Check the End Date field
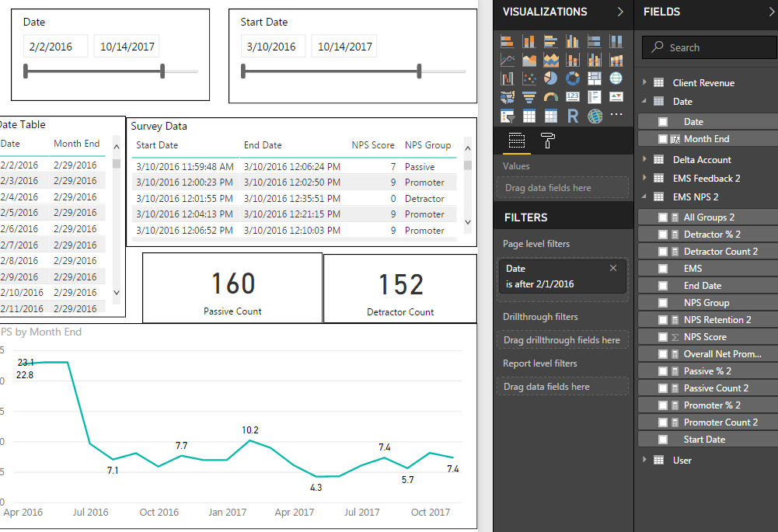Image resolution: width=778 pixels, height=532 pixels. 663,286
